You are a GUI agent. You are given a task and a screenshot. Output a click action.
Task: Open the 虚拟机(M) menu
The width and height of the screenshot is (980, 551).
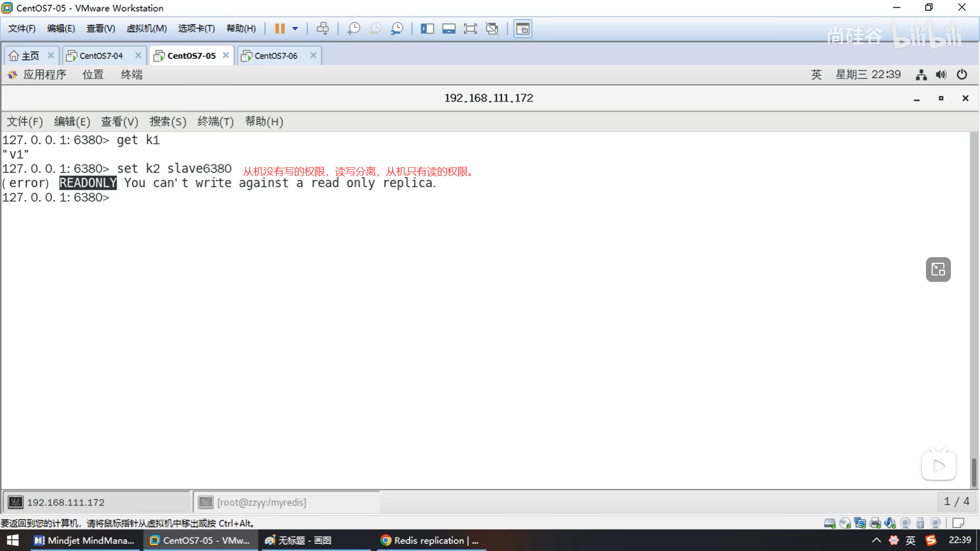[x=146, y=29]
